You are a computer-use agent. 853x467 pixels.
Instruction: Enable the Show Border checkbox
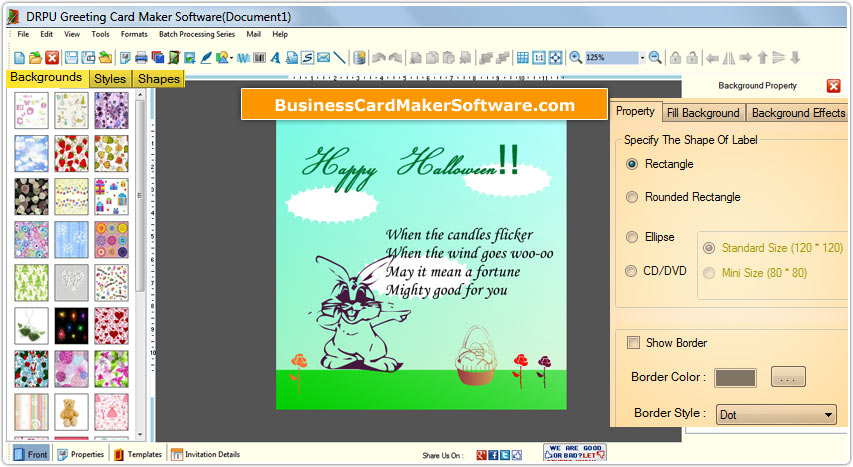click(633, 342)
